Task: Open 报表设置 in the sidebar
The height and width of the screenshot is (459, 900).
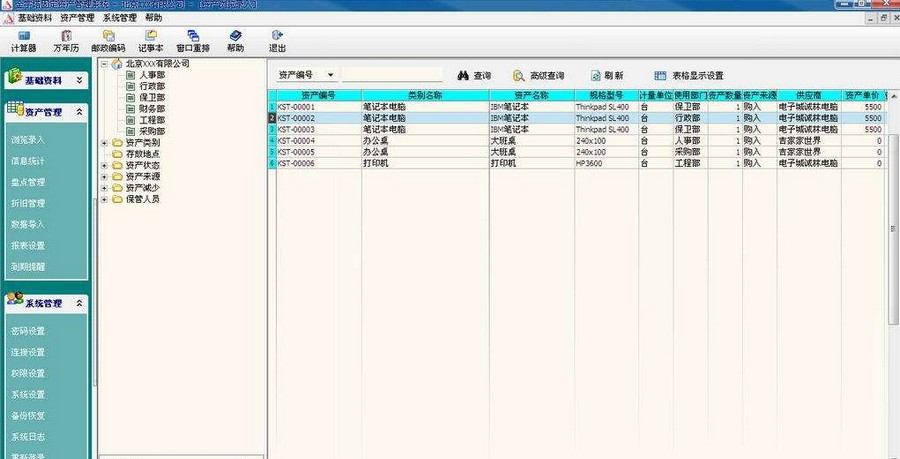Action: 28,246
